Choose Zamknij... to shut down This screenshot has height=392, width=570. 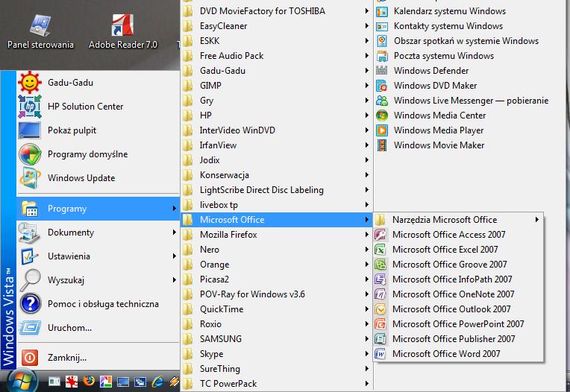98,358
